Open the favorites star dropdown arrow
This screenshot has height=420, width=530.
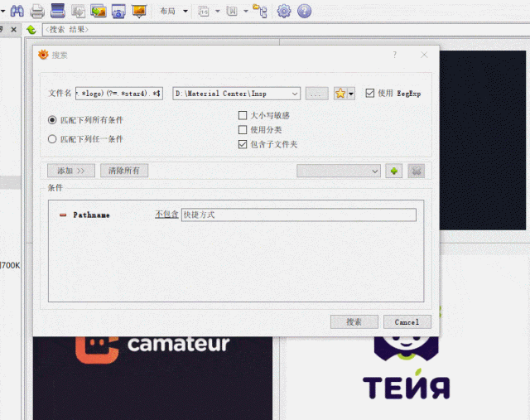pyautogui.click(x=351, y=94)
